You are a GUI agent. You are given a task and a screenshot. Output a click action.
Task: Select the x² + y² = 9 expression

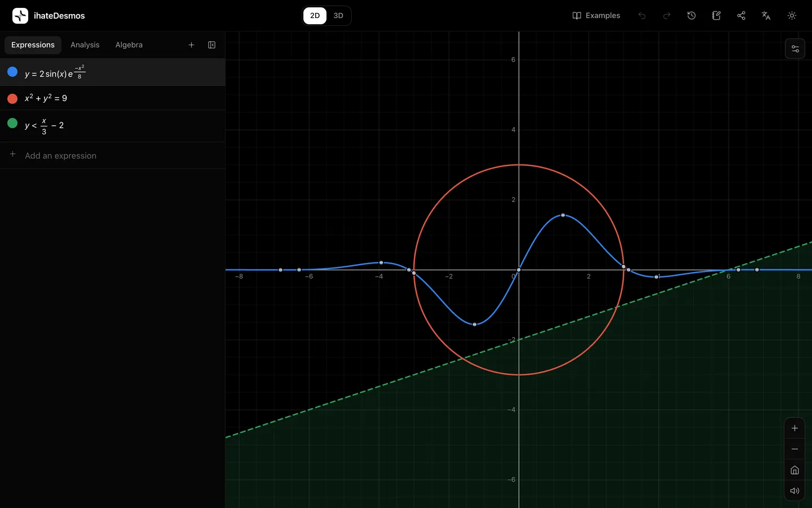[113, 98]
